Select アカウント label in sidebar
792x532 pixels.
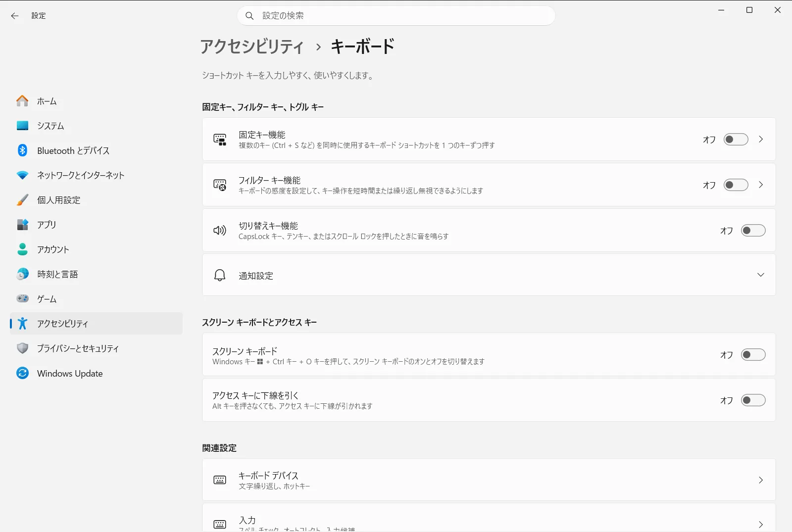click(53, 249)
